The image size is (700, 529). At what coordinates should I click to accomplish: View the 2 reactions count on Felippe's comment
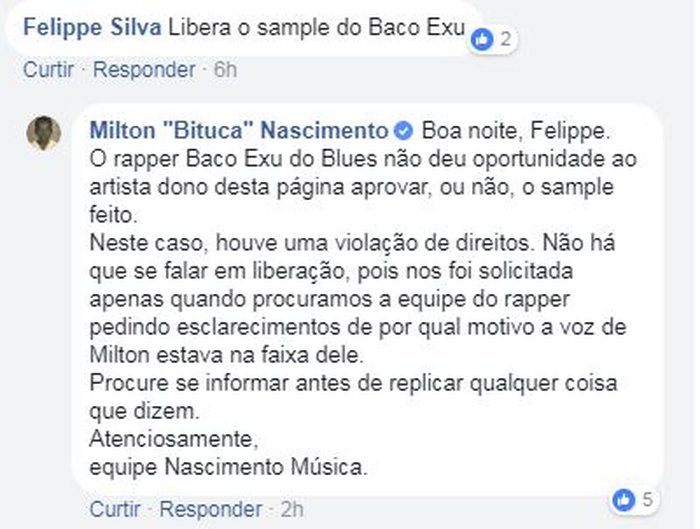click(505, 39)
